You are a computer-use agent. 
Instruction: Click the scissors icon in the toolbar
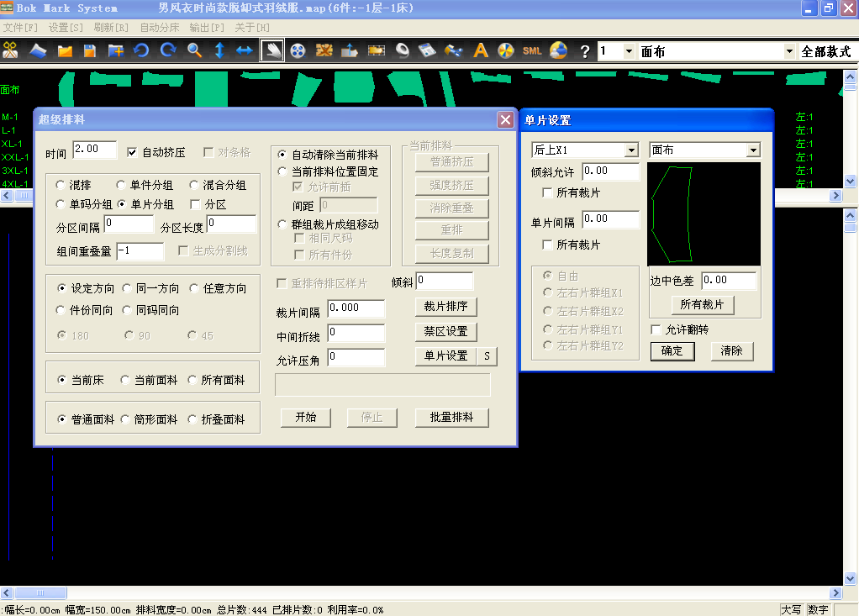click(x=10, y=50)
